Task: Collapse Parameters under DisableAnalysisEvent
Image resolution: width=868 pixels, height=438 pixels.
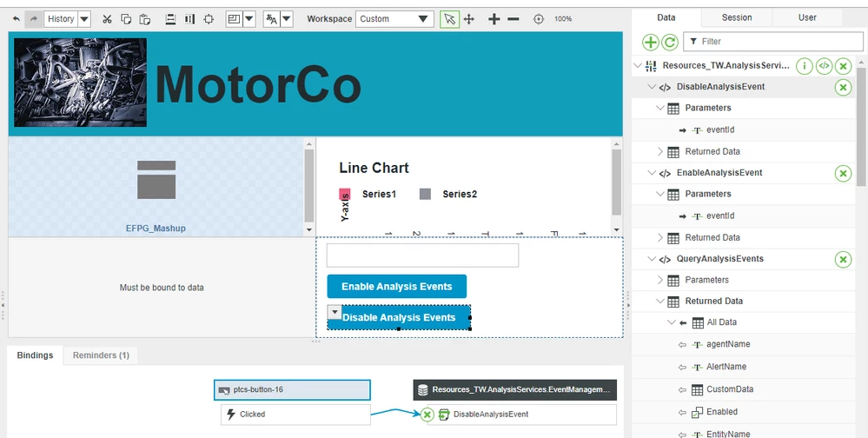Action: point(659,108)
